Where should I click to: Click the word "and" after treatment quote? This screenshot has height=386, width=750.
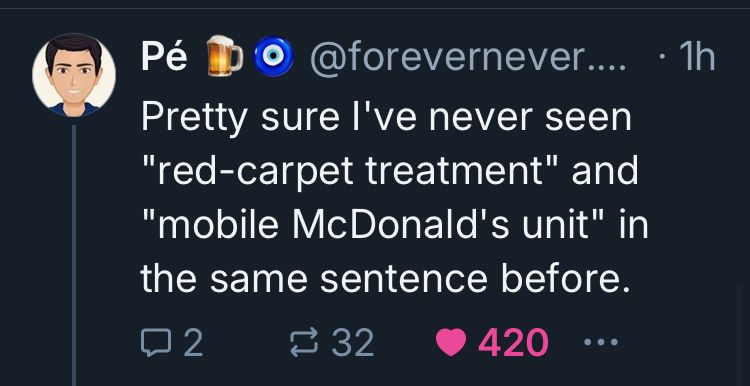point(605,171)
